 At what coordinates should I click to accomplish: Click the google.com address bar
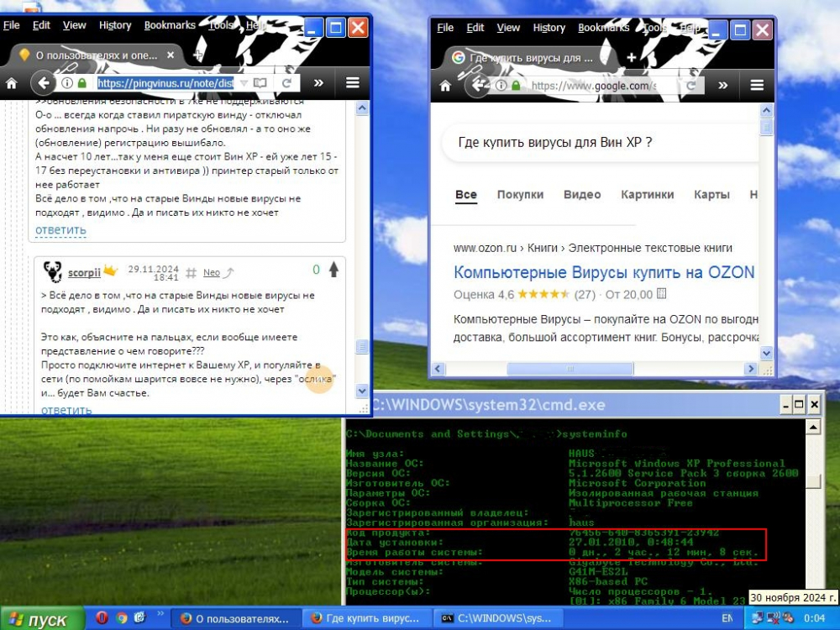click(594, 86)
